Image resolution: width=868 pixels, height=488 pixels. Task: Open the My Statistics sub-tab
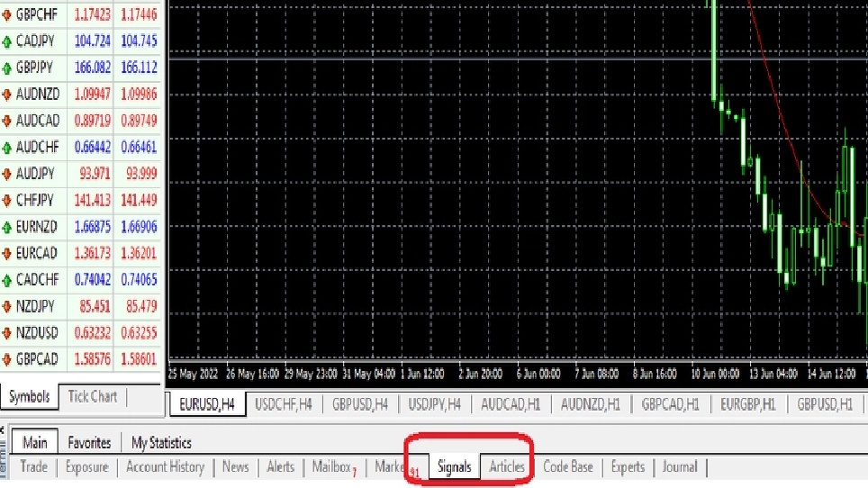click(161, 443)
